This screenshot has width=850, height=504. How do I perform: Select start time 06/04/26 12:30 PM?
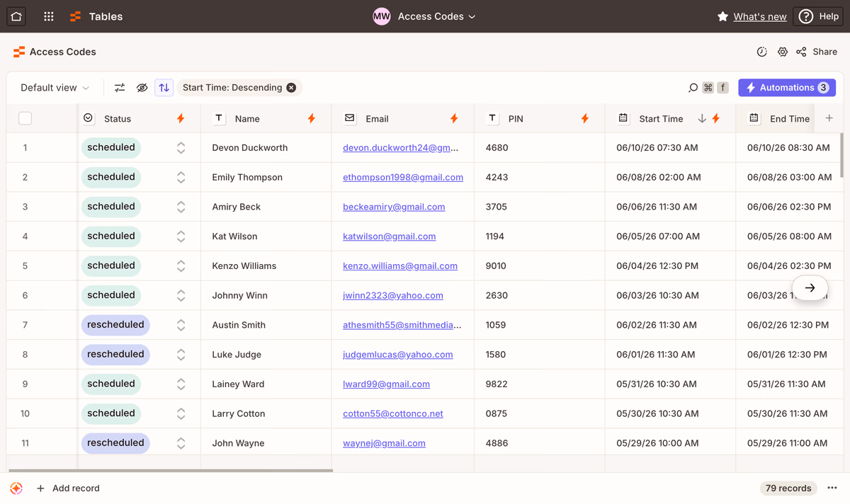tap(670, 266)
